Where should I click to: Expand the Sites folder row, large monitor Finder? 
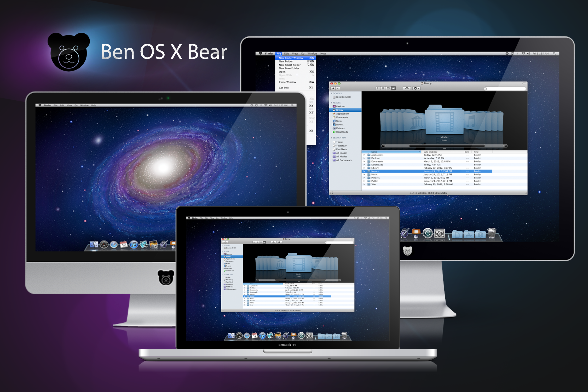click(x=364, y=184)
